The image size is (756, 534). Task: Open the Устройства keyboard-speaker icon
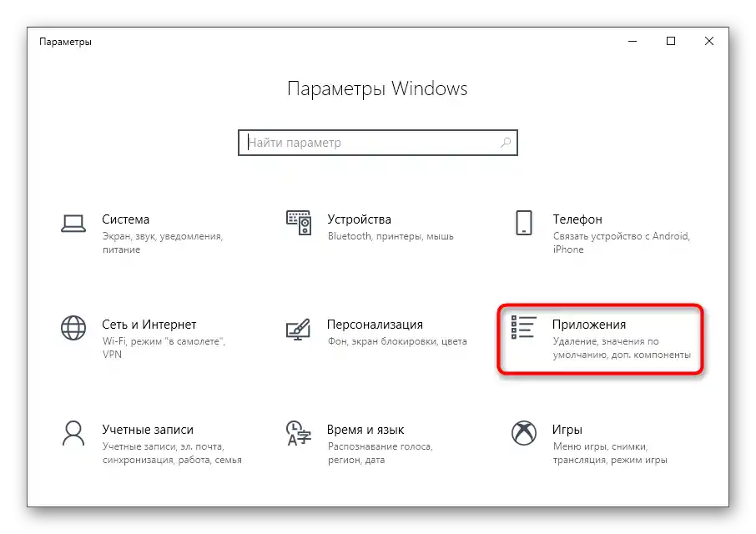pos(299,223)
